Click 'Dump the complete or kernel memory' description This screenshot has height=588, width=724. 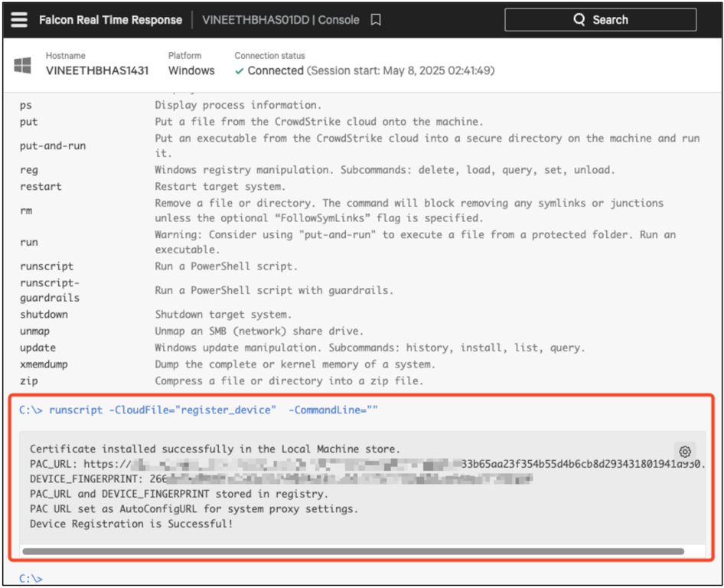295,364
